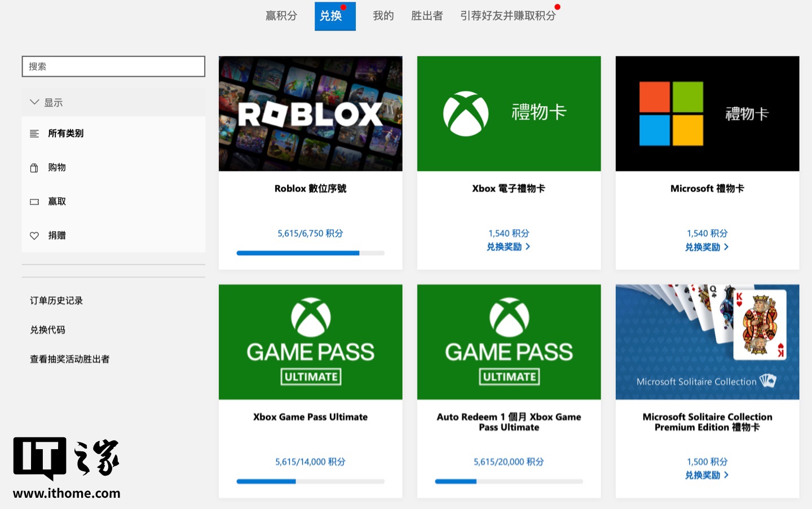The width and height of the screenshot is (812, 509).
Task: Click 1,540 积分 under Xbox 電子禮物卡
Action: tap(509, 233)
